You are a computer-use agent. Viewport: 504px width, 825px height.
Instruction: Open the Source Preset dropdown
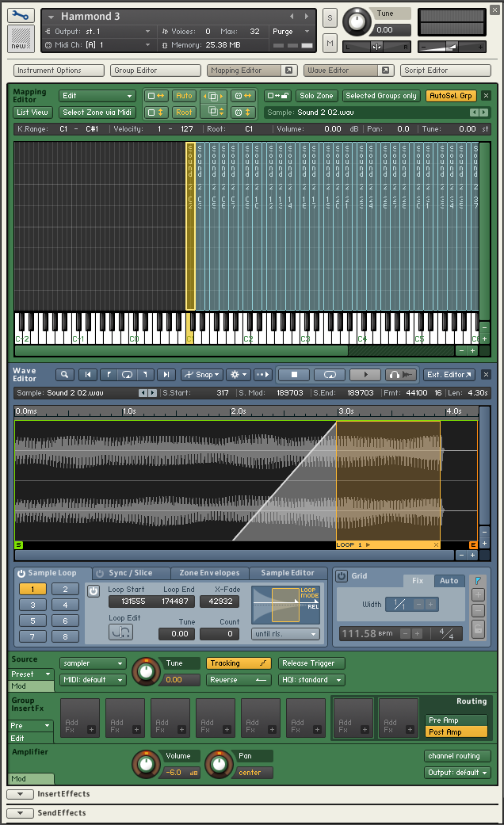(x=32, y=674)
